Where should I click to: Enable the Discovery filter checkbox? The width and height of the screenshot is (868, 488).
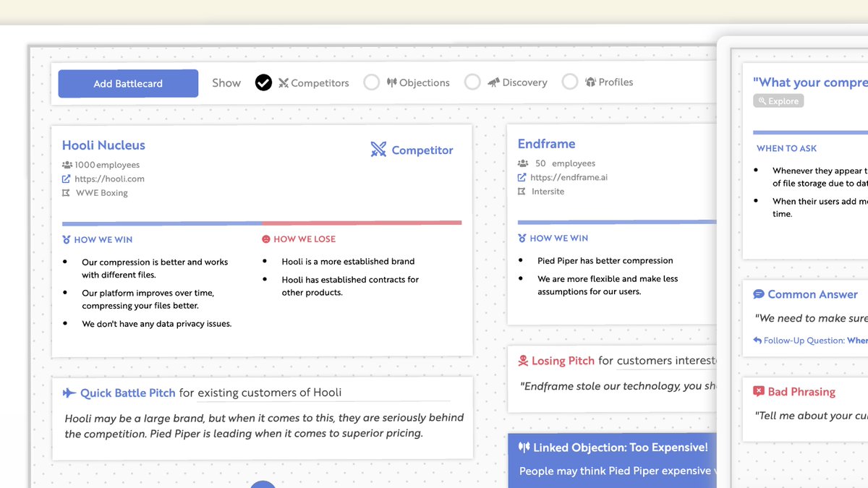click(472, 82)
